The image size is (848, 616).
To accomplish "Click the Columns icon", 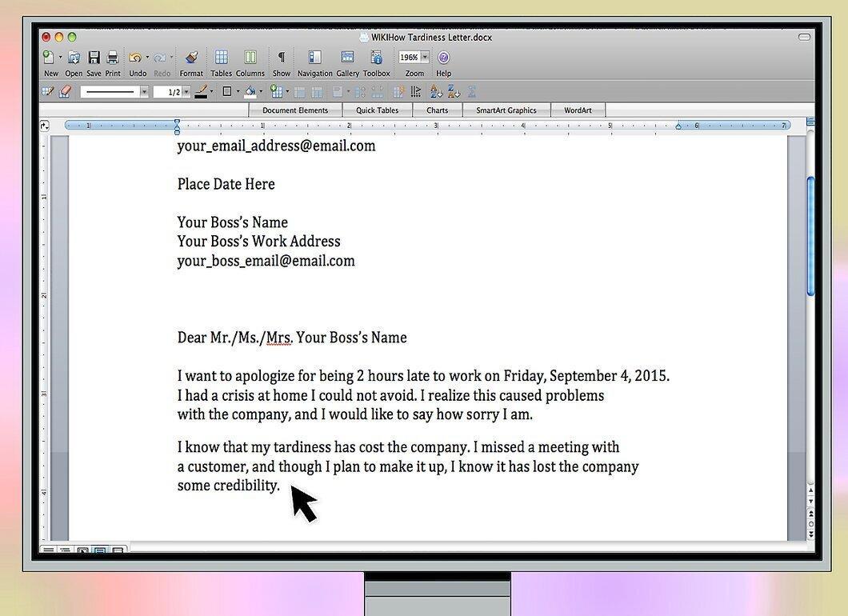I will (250, 58).
